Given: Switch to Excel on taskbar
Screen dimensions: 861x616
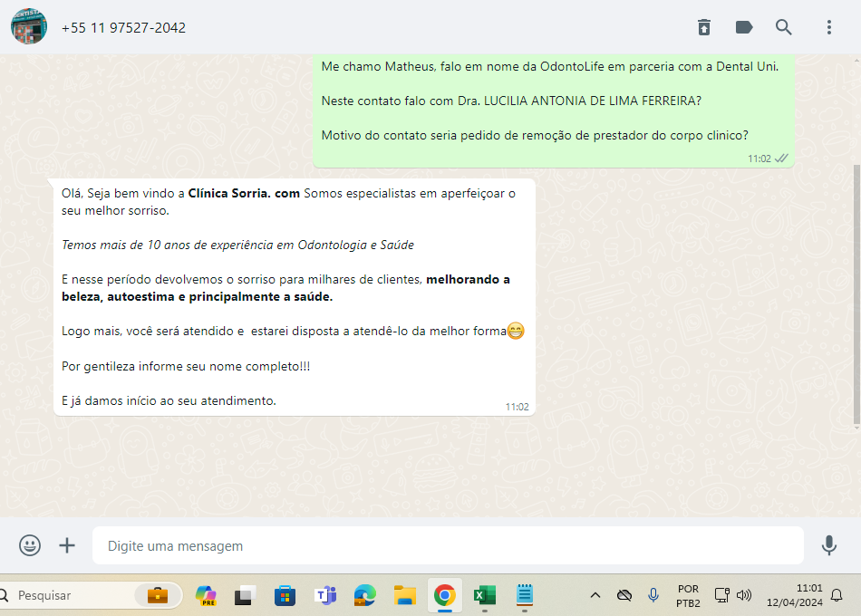Looking at the screenshot, I should [x=485, y=595].
